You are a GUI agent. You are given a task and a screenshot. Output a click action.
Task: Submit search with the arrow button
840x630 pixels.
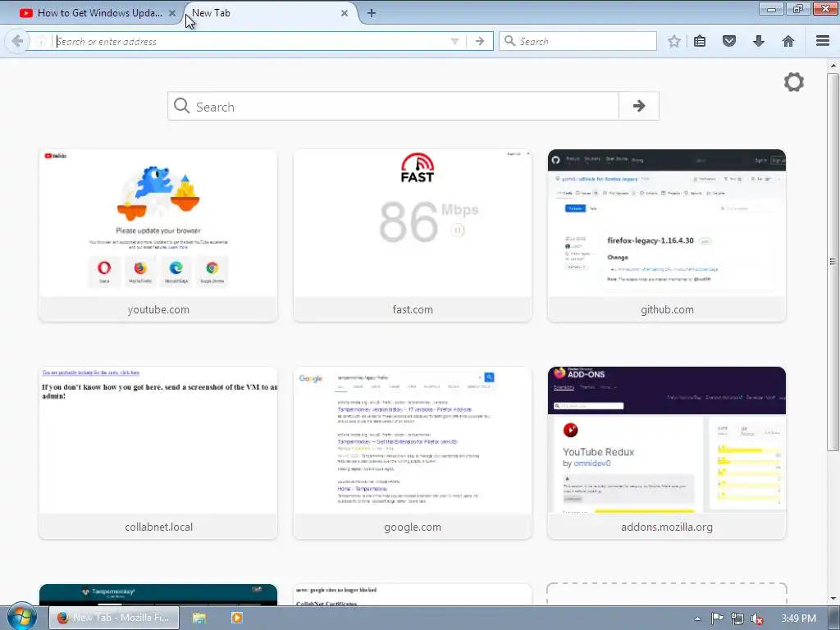click(638, 106)
